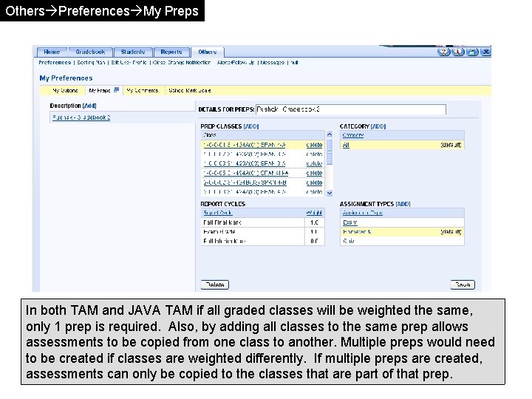Select the All category link
The width and height of the screenshot is (532, 399).
[346, 145]
